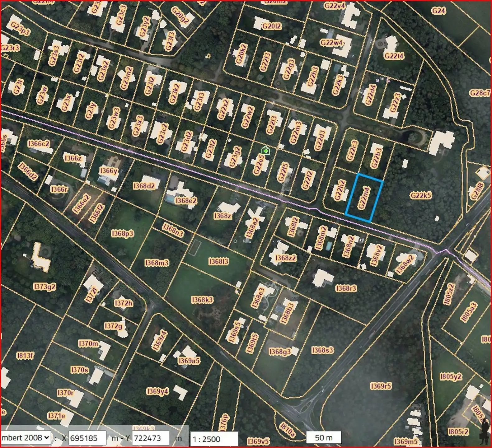Select parcel I373g2
492x448 pixels.
[45, 287]
